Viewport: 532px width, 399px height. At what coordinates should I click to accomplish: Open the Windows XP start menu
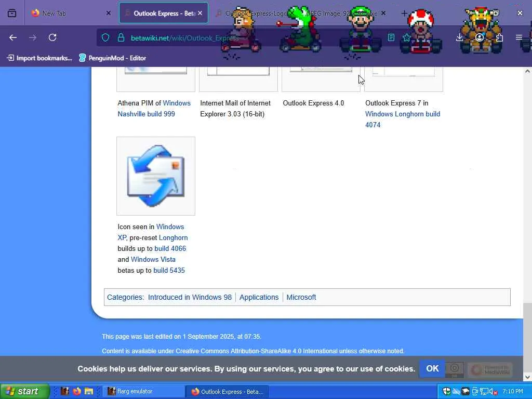[x=24, y=391]
